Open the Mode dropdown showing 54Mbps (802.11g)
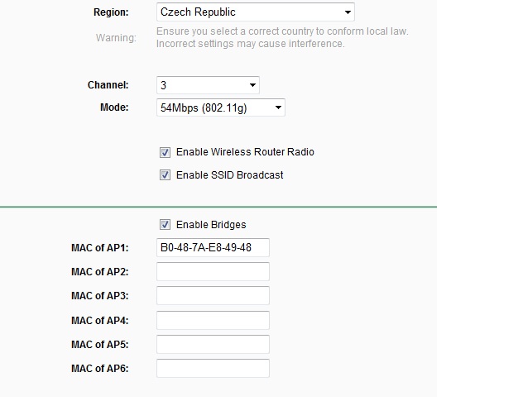The width and height of the screenshot is (518, 420). [x=220, y=107]
